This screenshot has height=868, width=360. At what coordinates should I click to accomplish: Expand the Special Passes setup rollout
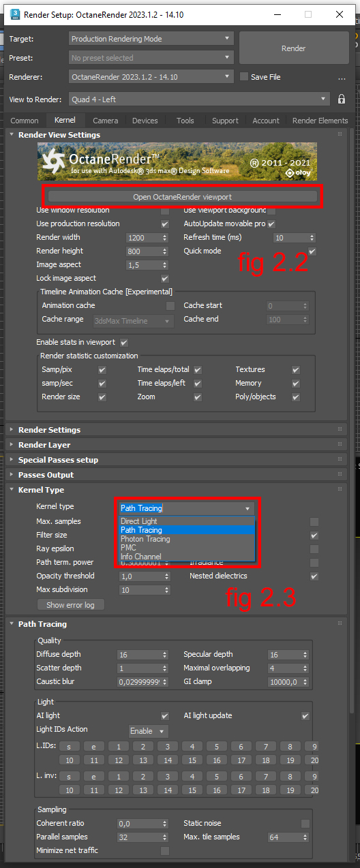pos(177,460)
